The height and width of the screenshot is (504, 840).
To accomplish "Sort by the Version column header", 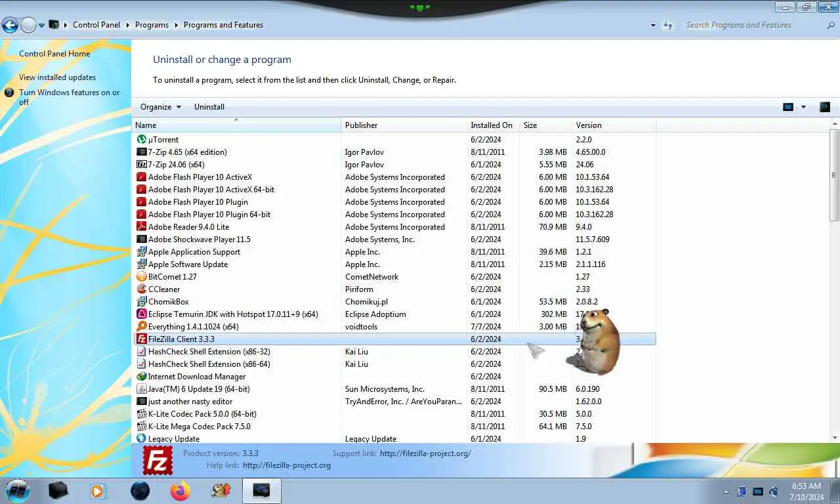I will pos(614,125).
